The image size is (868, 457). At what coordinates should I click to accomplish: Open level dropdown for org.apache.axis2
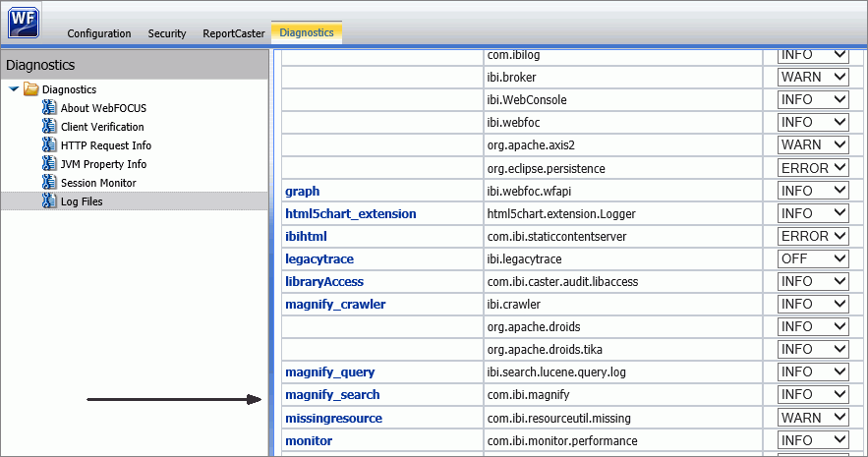tap(813, 144)
